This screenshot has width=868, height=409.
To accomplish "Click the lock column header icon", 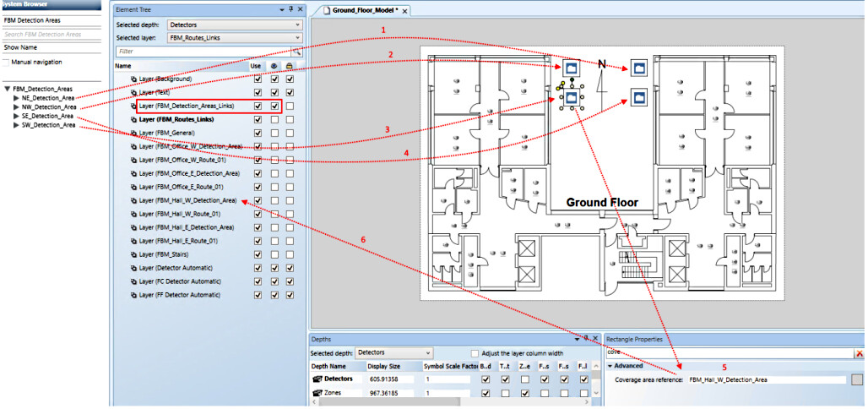I will 290,65.
